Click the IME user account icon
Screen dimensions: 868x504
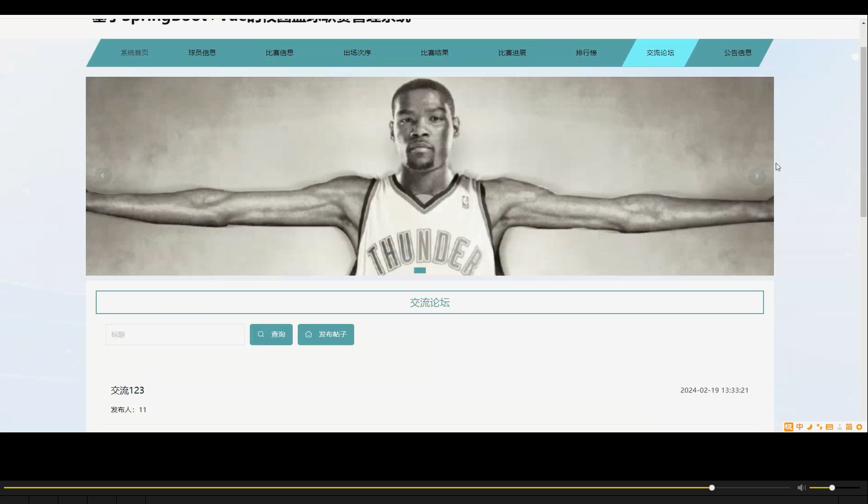839,427
